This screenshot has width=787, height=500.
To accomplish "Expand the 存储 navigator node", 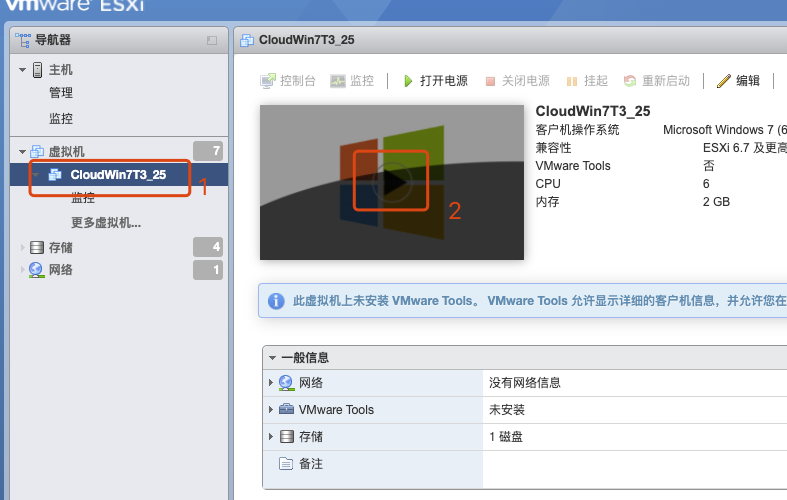I will tap(23, 247).
